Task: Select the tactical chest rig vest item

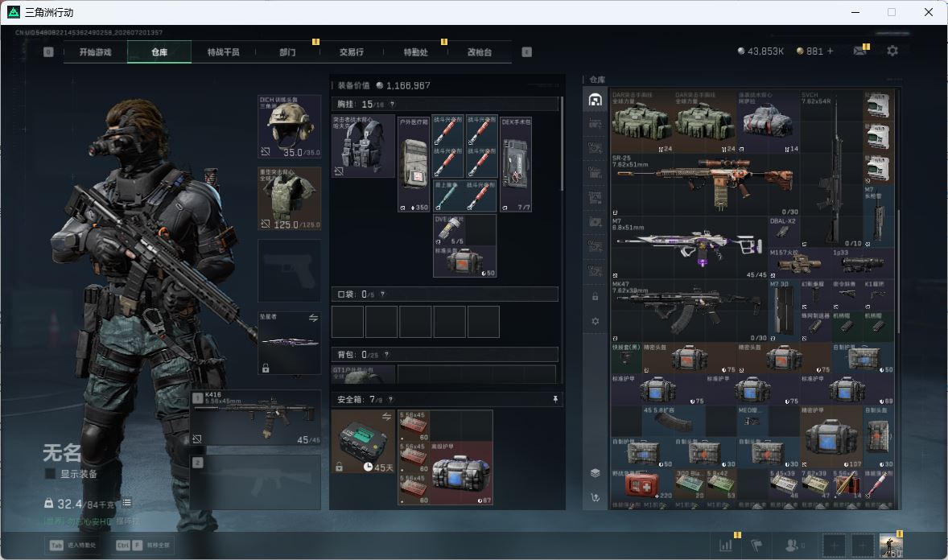Action: click(364, 146)
